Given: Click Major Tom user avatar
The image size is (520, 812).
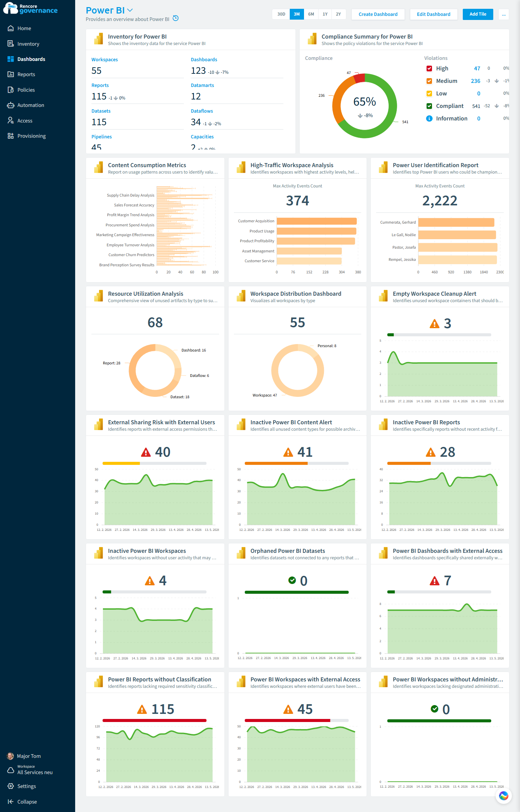Looking at the screenshot, I should 10,756.
